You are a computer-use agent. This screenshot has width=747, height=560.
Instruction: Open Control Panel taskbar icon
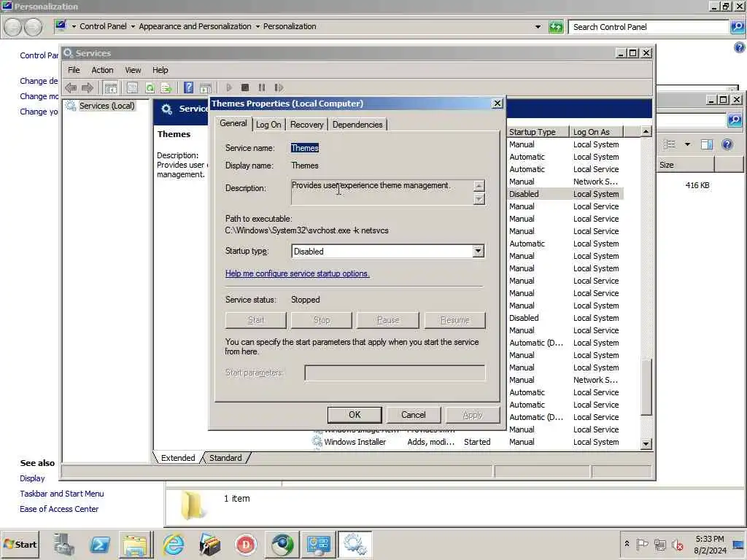click(x=318, y=545)
